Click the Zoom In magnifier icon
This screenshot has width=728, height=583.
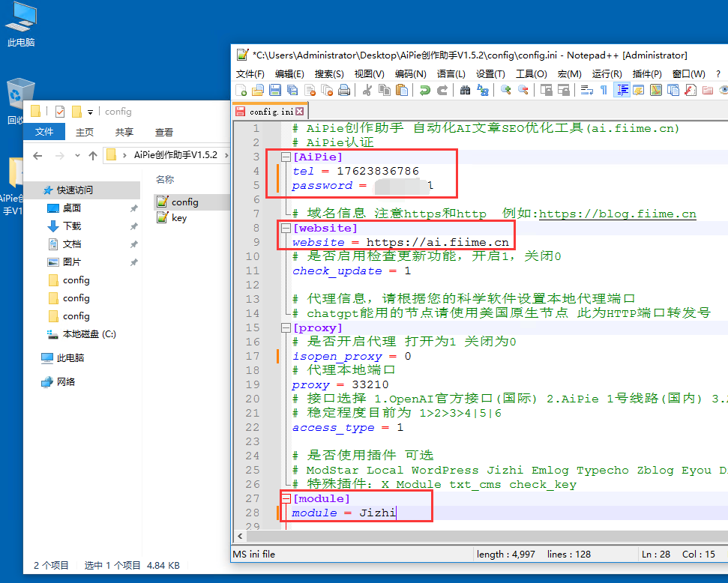pyautogui.click(x=505, y=90)
